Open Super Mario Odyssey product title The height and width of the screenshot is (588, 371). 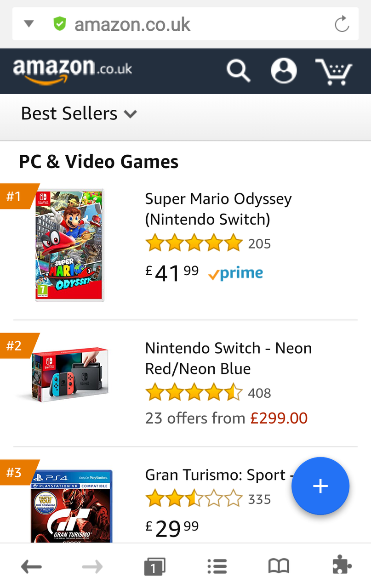coord(218,209)
